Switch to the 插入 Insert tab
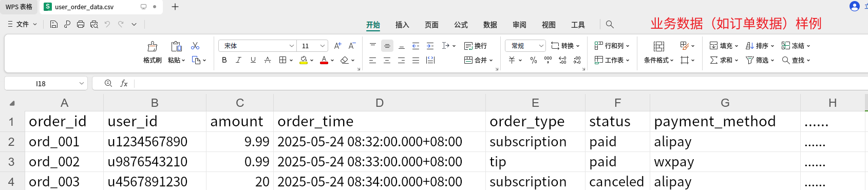 click(402, 25)
